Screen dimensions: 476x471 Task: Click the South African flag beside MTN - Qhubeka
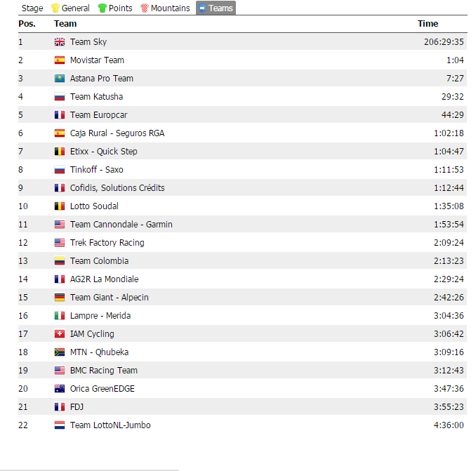click(60, 352)
